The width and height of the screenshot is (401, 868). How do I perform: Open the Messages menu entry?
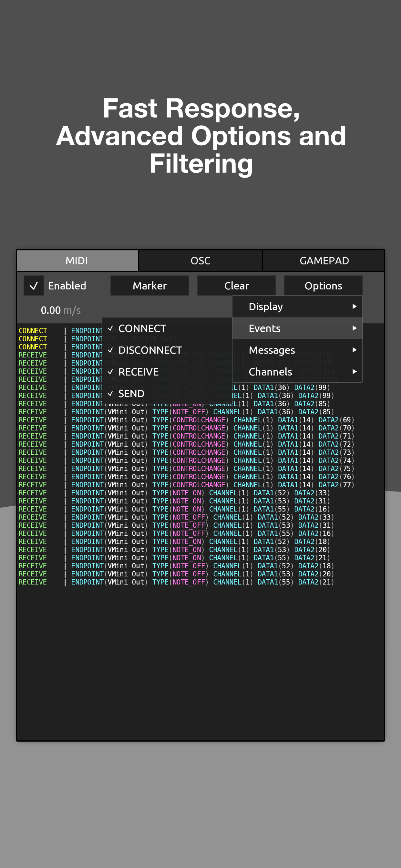(x=297, y=350)
